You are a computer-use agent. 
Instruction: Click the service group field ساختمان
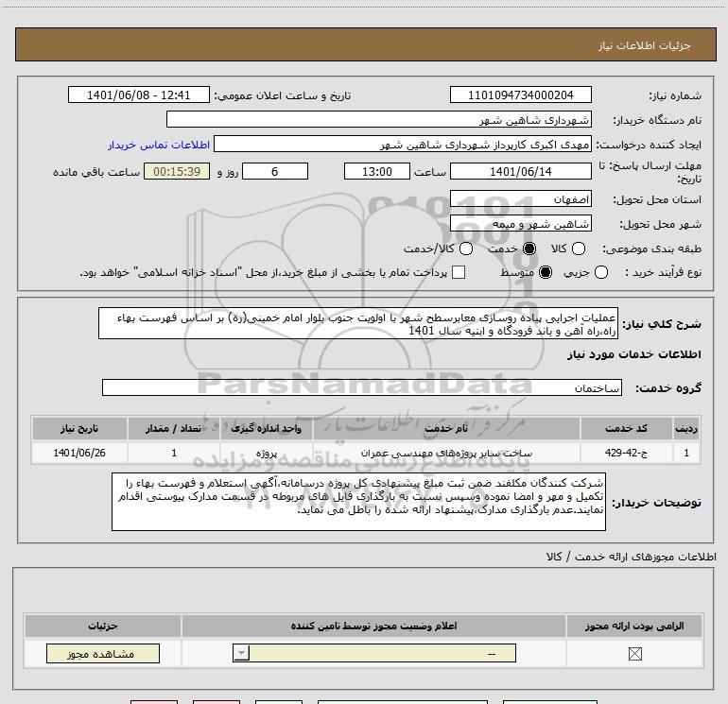tap(362, 387)
